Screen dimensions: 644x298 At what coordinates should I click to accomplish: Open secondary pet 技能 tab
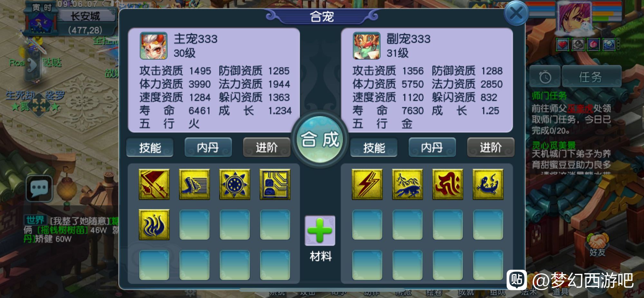pos(374,148)
